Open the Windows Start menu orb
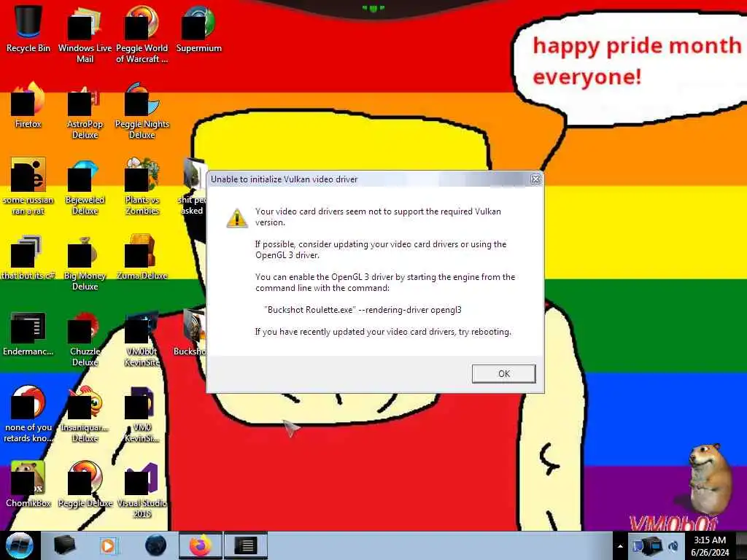Image resolution: width=747 pixels, height=560 pixels. point(20,545)
